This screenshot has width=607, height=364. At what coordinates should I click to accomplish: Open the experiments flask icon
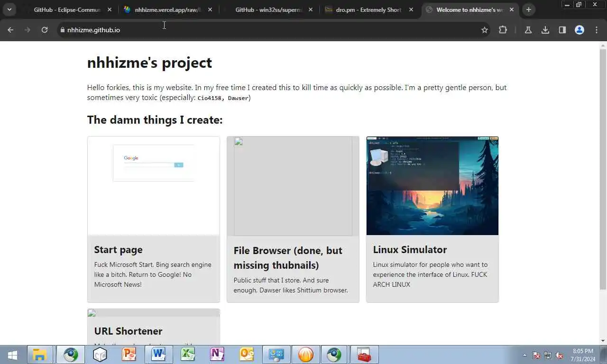[528, 30]
